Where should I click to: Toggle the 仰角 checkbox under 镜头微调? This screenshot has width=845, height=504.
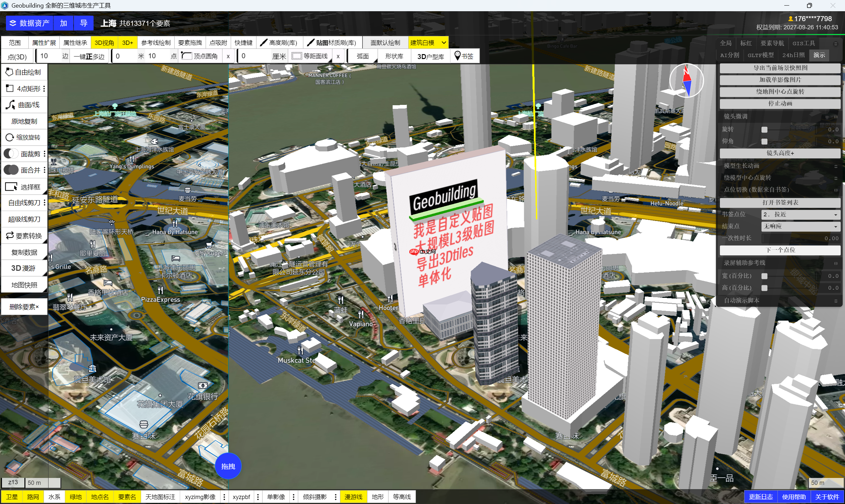(764, 141)
